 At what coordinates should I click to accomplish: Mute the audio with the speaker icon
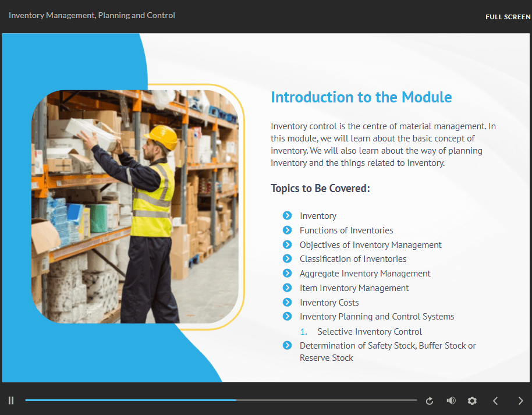tap(451, 401)
